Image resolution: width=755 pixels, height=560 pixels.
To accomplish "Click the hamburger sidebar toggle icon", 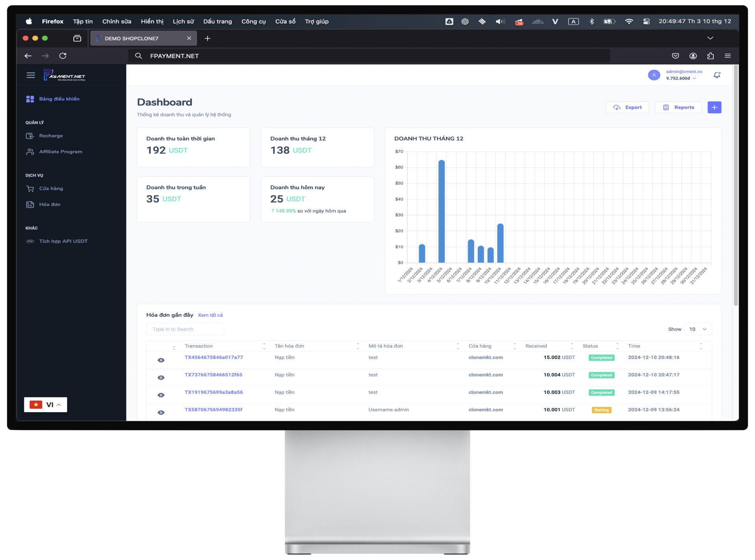I will point(31,75).
